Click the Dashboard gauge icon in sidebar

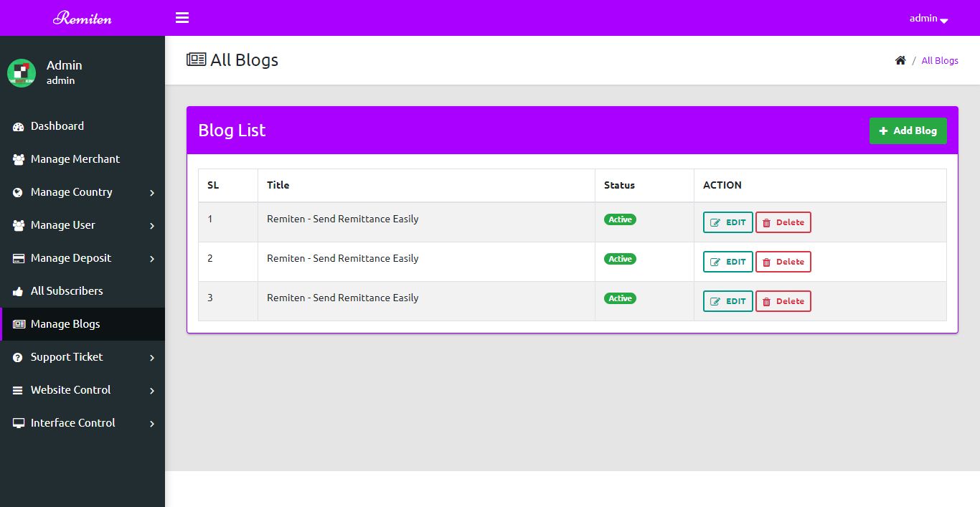(x=19, y=127)
